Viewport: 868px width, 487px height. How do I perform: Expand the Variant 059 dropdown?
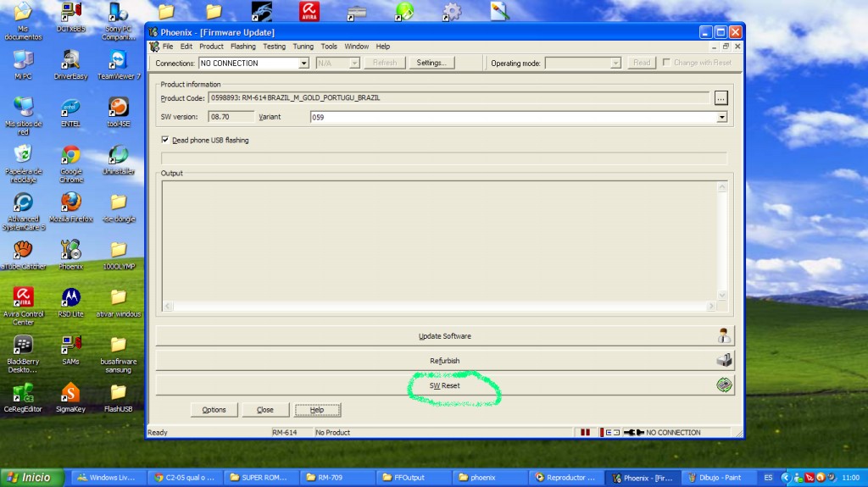click(721, 118)
